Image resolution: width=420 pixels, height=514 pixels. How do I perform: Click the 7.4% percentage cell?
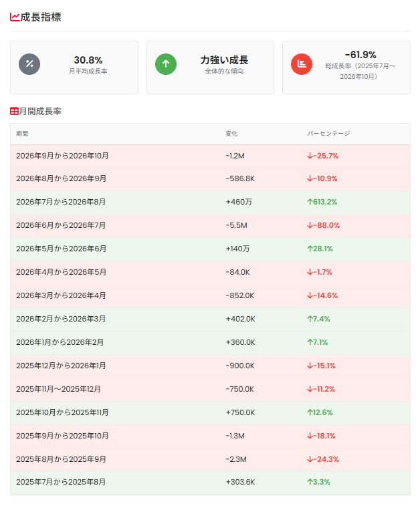pyautogui.click(x=318, y=319)
